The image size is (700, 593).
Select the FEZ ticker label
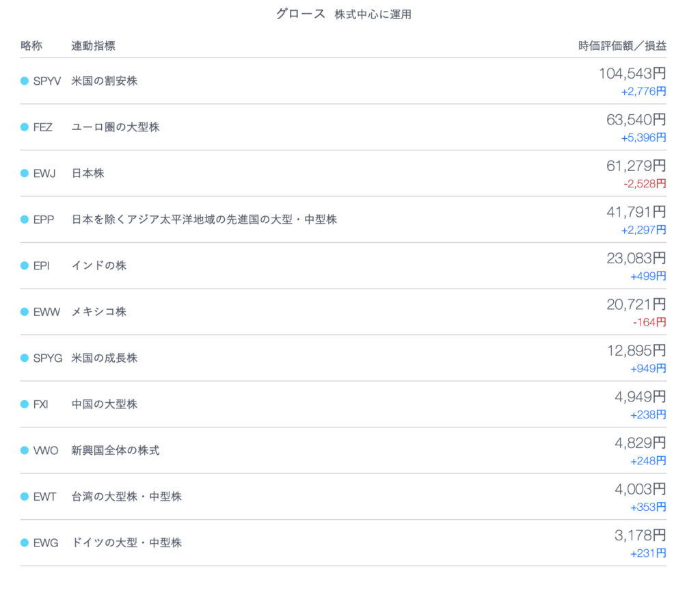(43, 127)
